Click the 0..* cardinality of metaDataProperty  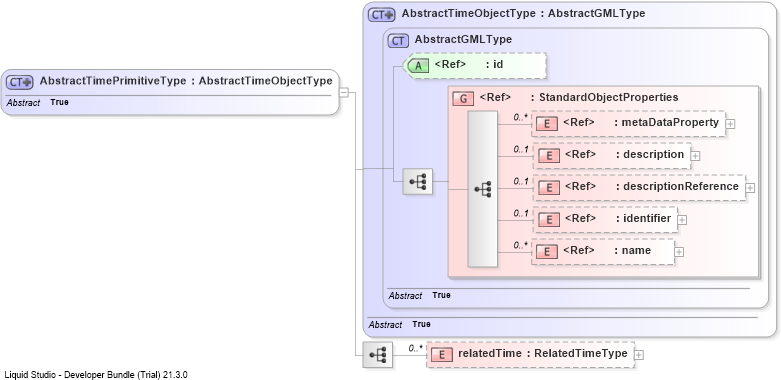coord(521,118)
